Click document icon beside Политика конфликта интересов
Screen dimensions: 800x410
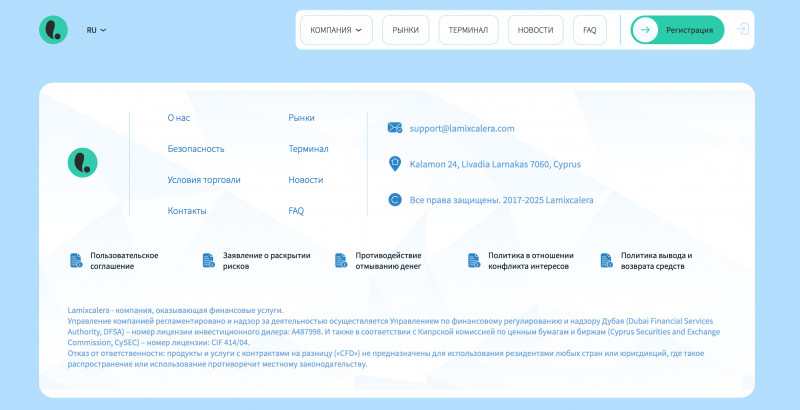[x=474, y=261]
